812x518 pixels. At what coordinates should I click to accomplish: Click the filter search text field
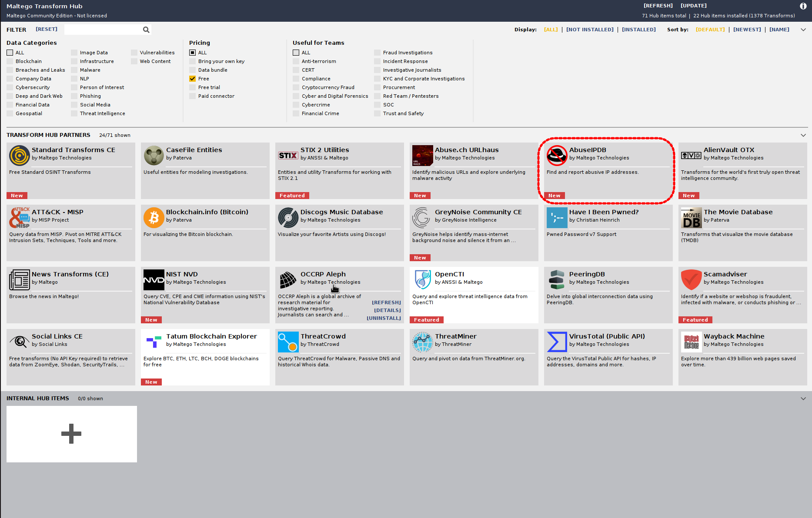point(103,30)
